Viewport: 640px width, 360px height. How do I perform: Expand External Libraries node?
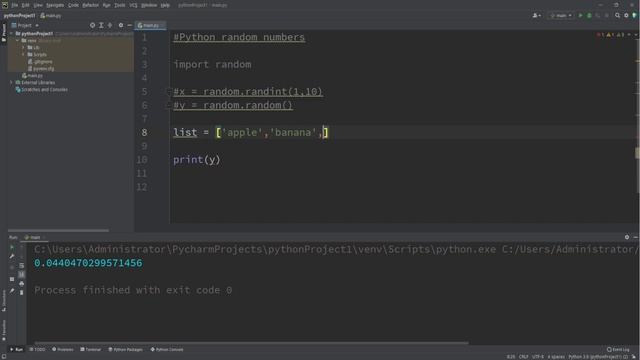coord(12,82)
